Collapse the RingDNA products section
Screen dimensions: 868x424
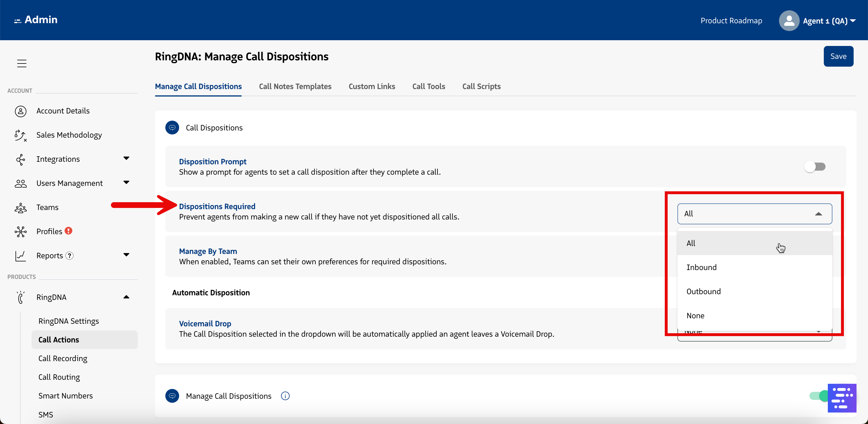(x=126, y=297)
